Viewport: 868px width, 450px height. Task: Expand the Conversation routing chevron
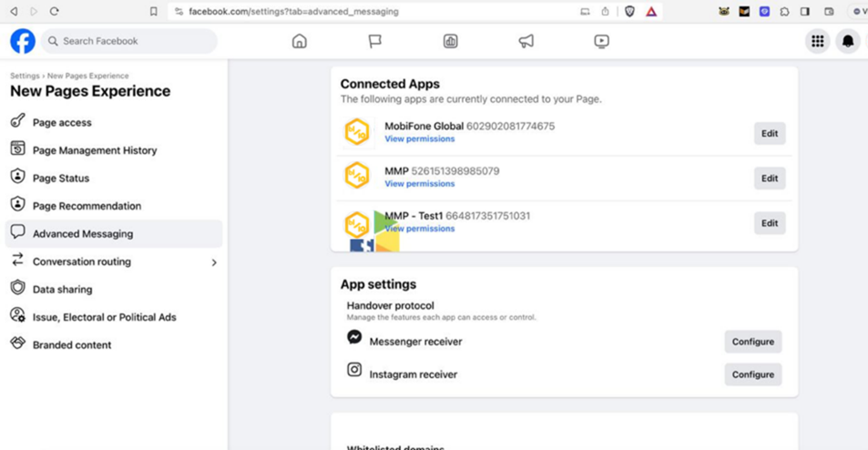(214, 262)
